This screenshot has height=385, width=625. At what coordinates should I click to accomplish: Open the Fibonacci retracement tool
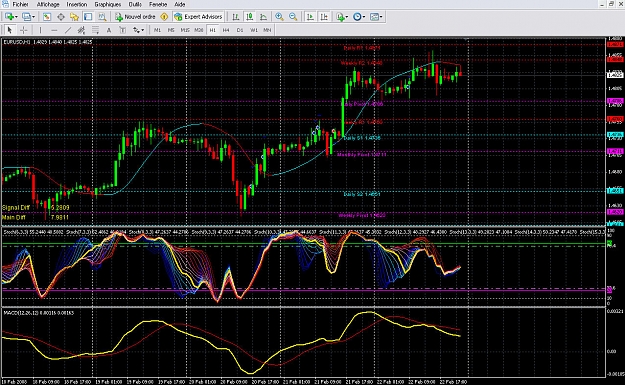(x=95, y=30)
